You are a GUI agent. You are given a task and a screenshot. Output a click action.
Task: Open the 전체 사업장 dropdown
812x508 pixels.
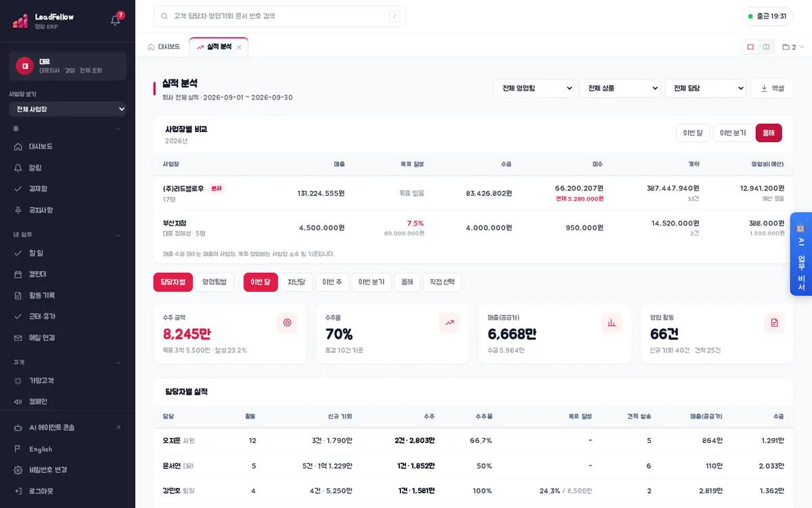(68, 109)
